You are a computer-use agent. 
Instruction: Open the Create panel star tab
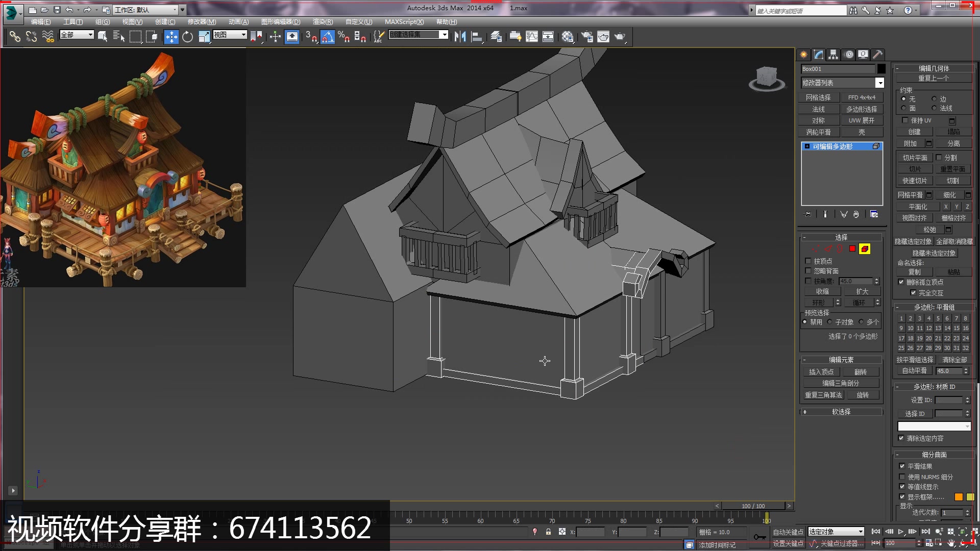click(x=803, y=55)
